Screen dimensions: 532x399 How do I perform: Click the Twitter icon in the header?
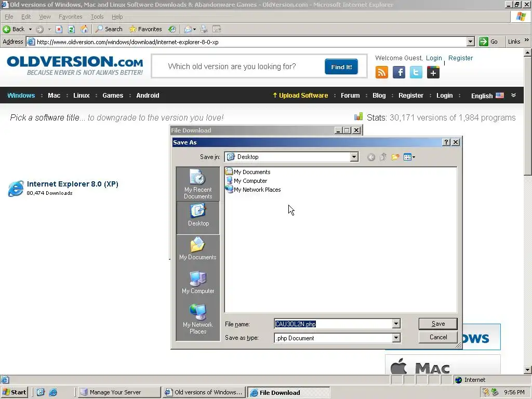[x=416, y=72]
